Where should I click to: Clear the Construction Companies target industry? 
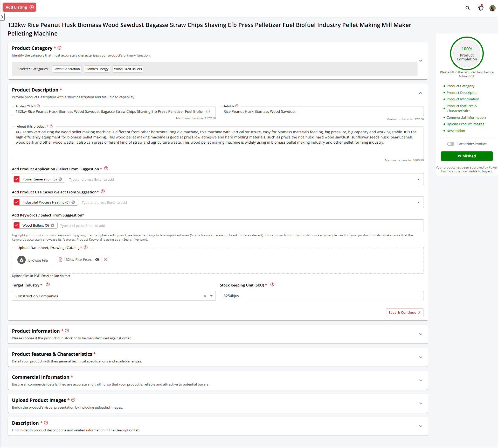205,296
